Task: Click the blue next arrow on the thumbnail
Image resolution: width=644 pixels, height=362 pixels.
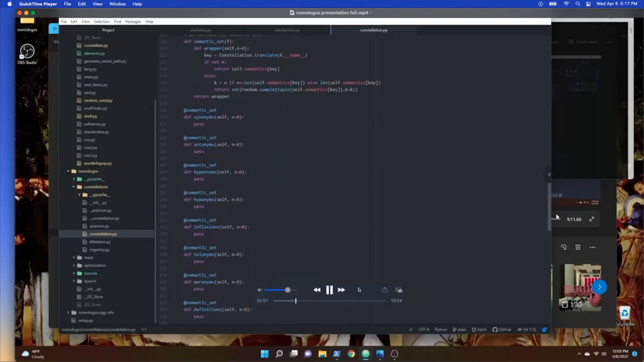Action: click(x=599, y=287)
